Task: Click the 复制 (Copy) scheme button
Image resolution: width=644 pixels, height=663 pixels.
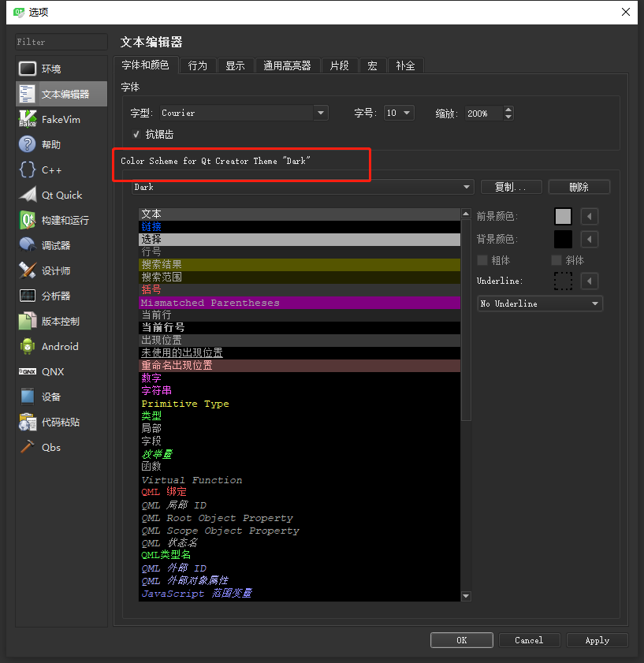Action: coord(511,187)
